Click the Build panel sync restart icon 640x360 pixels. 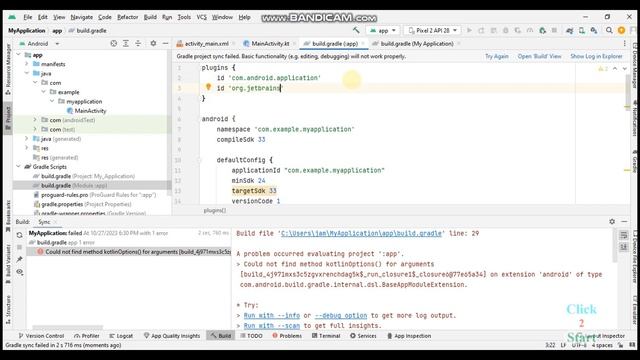click(19, 235)
